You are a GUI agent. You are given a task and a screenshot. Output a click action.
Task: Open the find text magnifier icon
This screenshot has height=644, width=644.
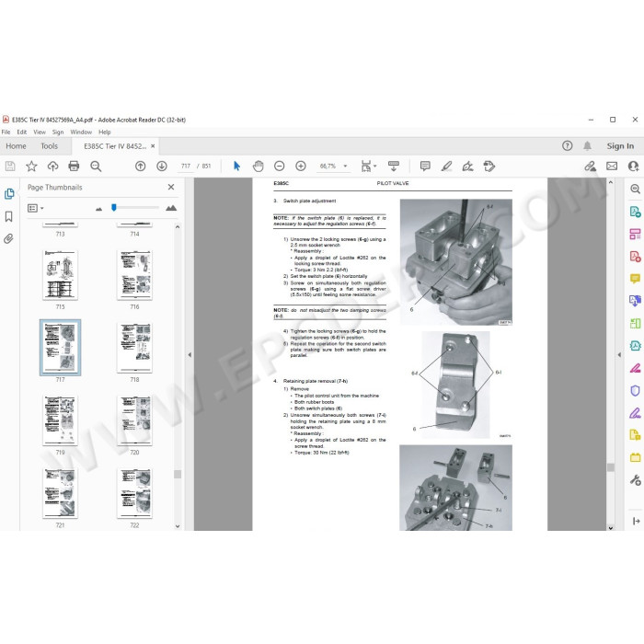(96, 167)
